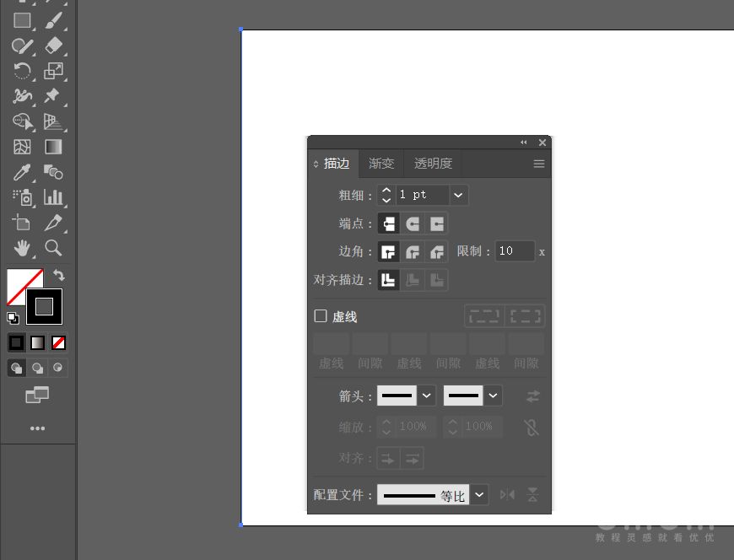Click the white fill color swatch
This screenshot has width=734, height=560.
pos(19,281)
